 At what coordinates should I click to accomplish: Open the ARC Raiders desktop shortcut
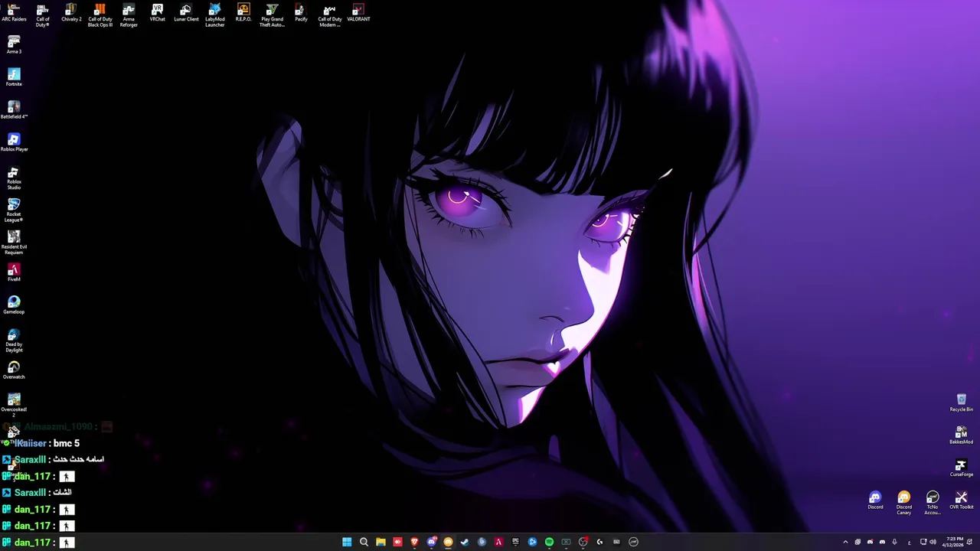(14, 13)
